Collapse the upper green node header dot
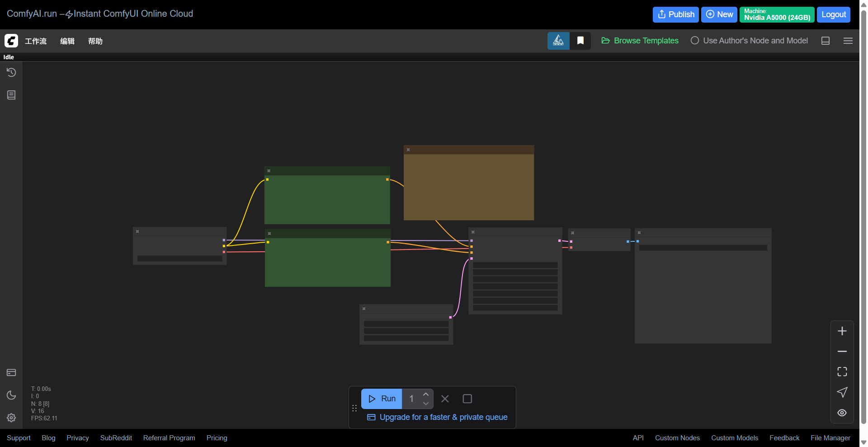Image resolution: width=868 pixels, height=447 pixels. [x=269, y=171]
